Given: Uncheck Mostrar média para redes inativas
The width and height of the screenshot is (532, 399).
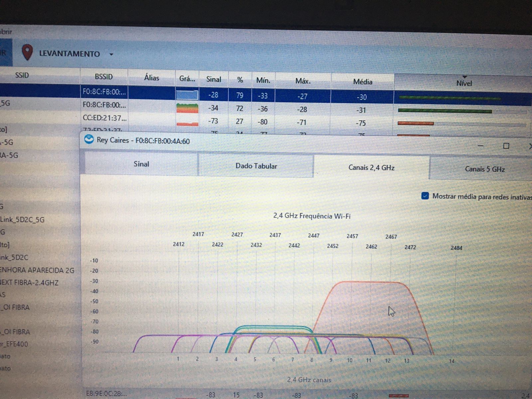Looking at the screenshot, I should (x=425, y=196).
